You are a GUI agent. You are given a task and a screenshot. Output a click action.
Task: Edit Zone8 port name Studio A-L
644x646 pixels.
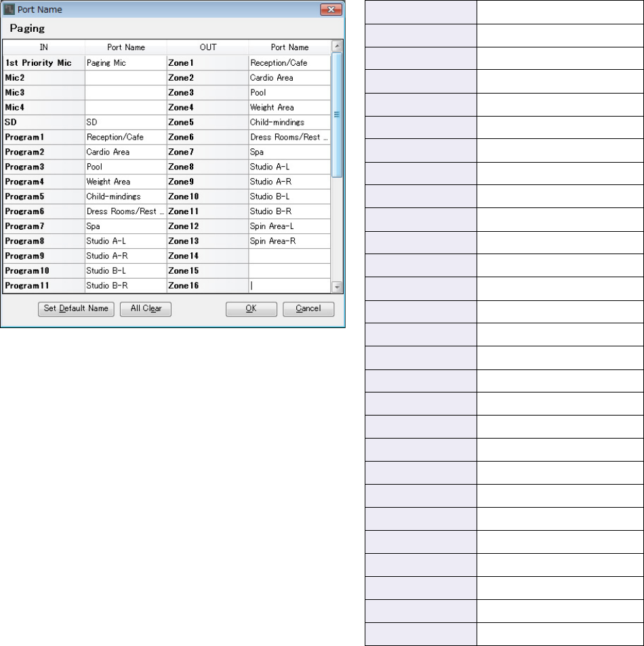289,167
